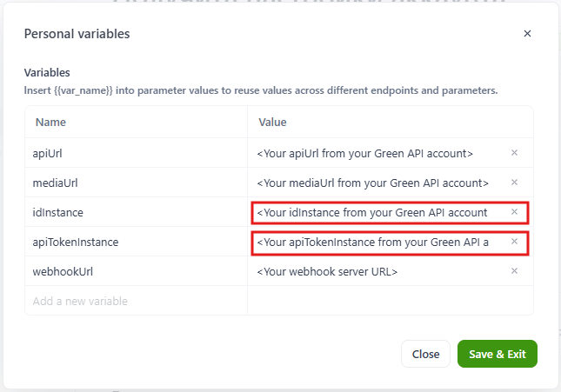Focus the idInstance value field
Screen dimensions: 561x392
coord(374,212)
